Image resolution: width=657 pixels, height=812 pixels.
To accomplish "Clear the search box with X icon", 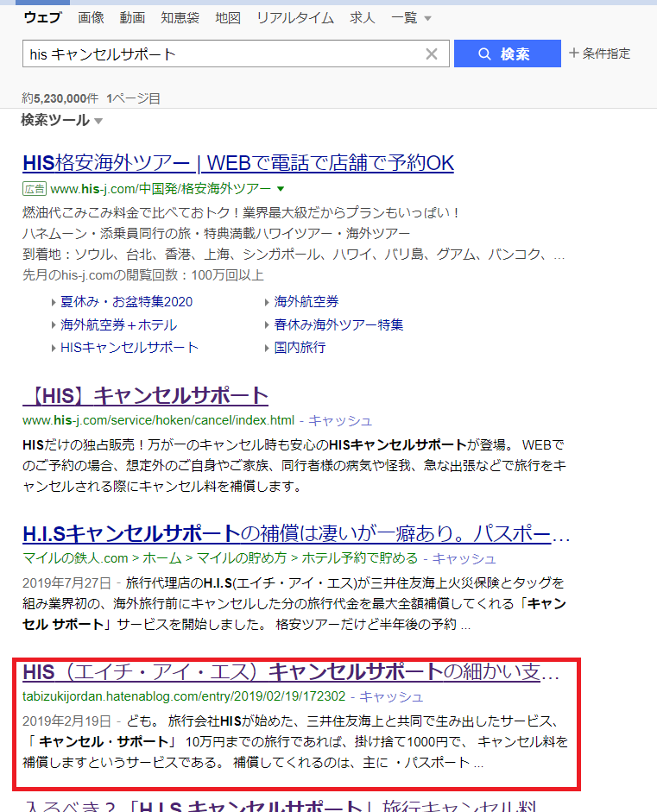I will click(x=431, y=54).
